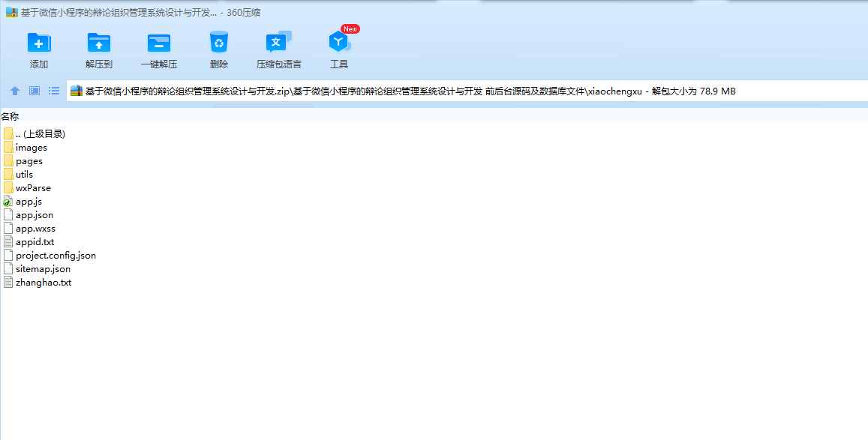The image size is (868, 440).
Task: Select the 'sitemap.json' file name
Action: pyautogui.click(x=44, y=269)
